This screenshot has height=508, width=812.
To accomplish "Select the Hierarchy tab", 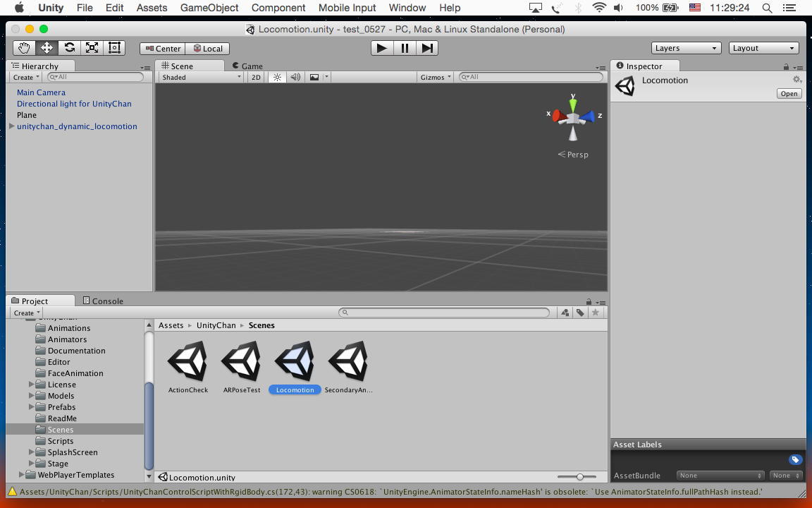I will coord(40,66).
